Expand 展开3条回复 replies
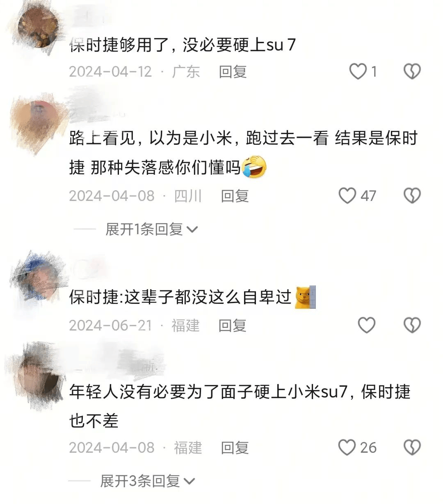 point(148,481)
